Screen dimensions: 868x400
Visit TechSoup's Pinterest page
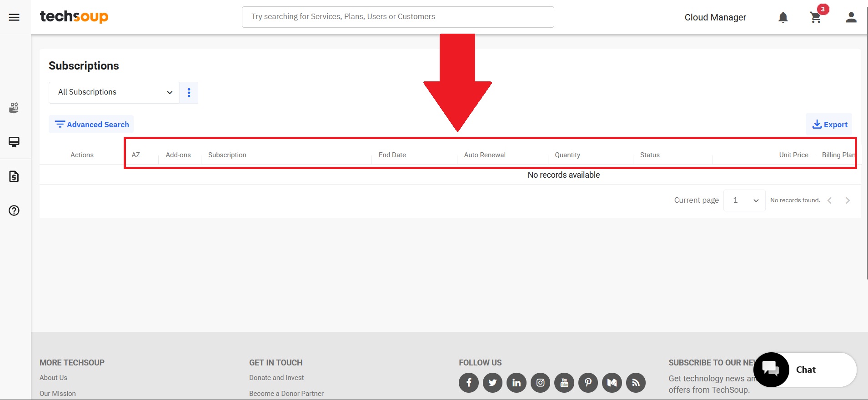(x=588, y=383)
